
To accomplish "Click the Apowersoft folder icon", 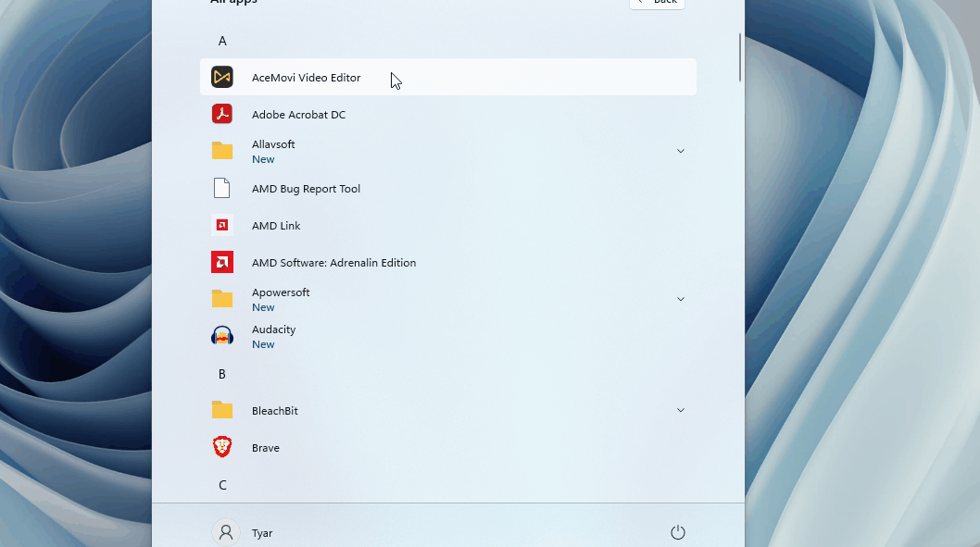I will pyautogui.click(x=222, y=299).
